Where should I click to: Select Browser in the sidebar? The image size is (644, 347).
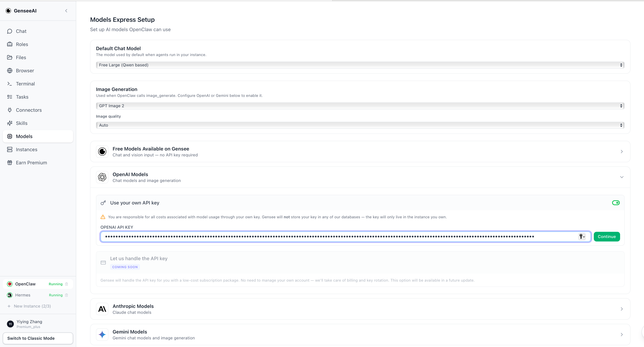38,71
